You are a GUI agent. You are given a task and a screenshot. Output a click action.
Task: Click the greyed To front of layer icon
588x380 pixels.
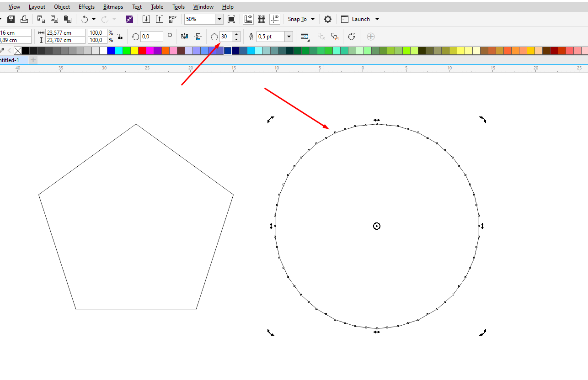coord(321,37)
